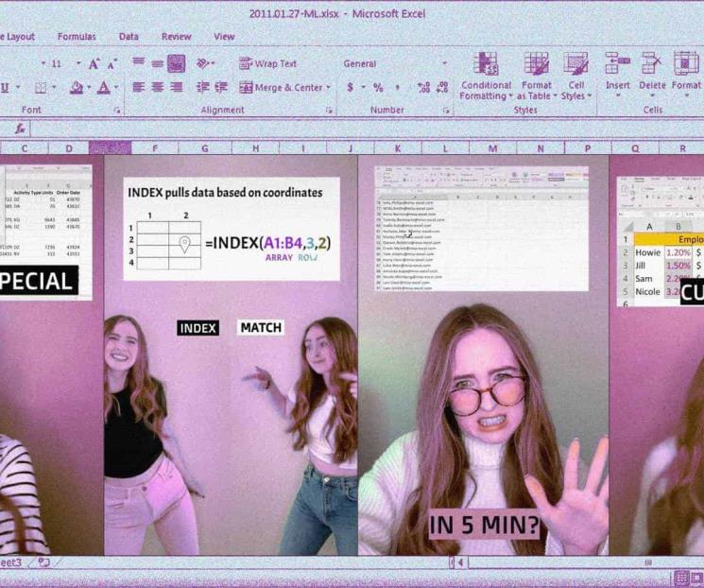Align text left

[x=139, y=87]
